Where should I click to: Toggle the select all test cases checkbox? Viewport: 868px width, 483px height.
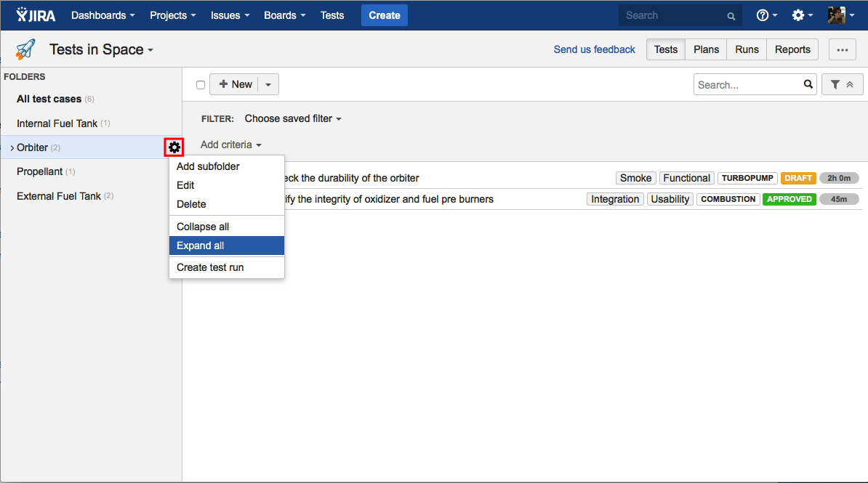click(x=201, y=85)
